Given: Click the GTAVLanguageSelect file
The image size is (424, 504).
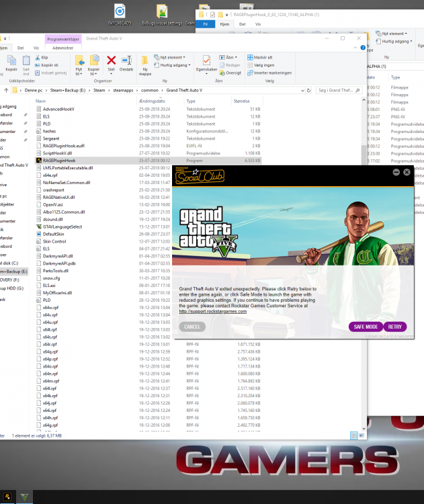Looking at the screenshot, I should tap(62, 226).
